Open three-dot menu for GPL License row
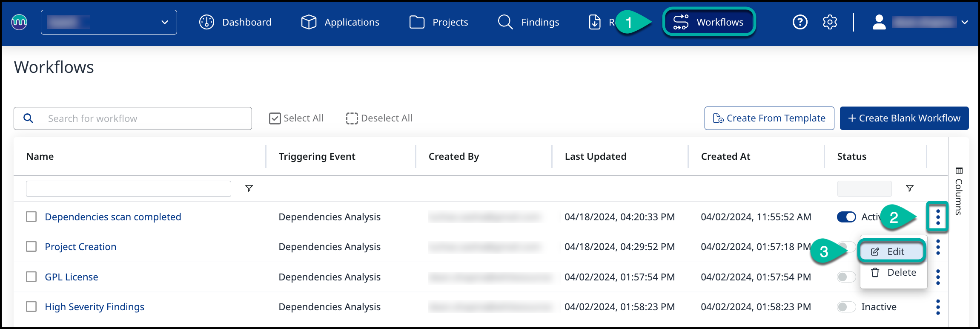Image resolution: width=980 pixels, height=329 pixels. (x=938, y=277)
